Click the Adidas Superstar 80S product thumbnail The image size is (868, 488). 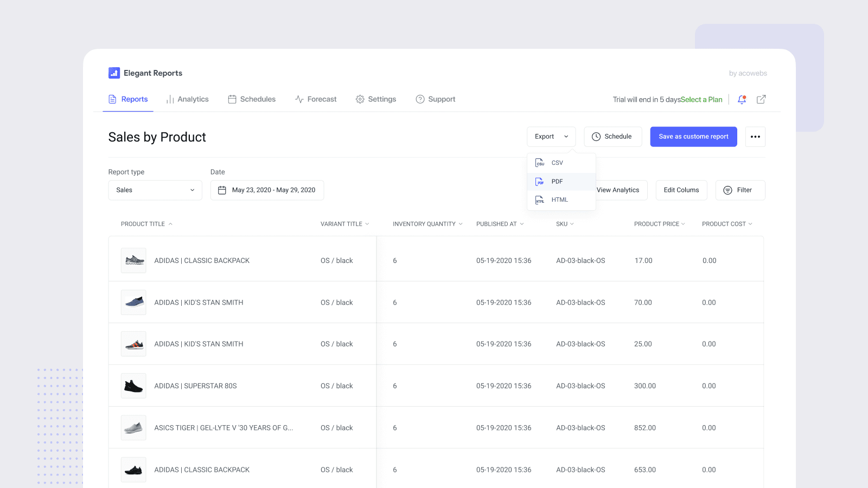point(133,386)
